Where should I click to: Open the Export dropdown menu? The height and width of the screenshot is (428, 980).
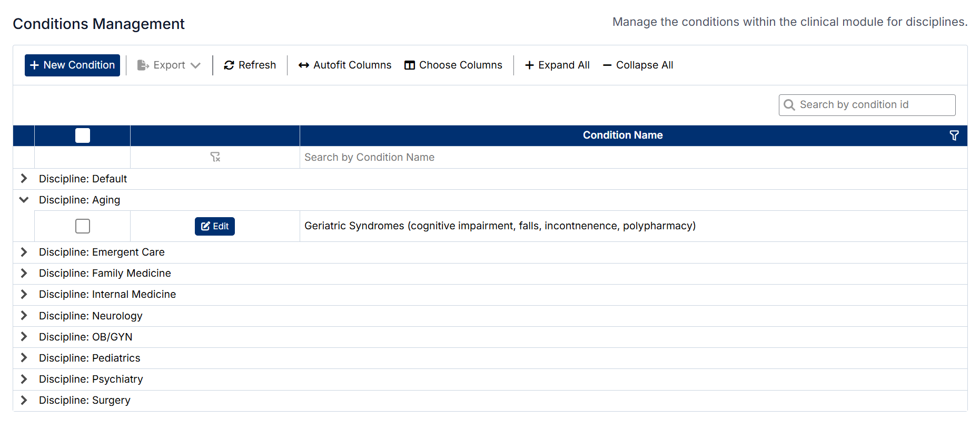pos(169,65)
